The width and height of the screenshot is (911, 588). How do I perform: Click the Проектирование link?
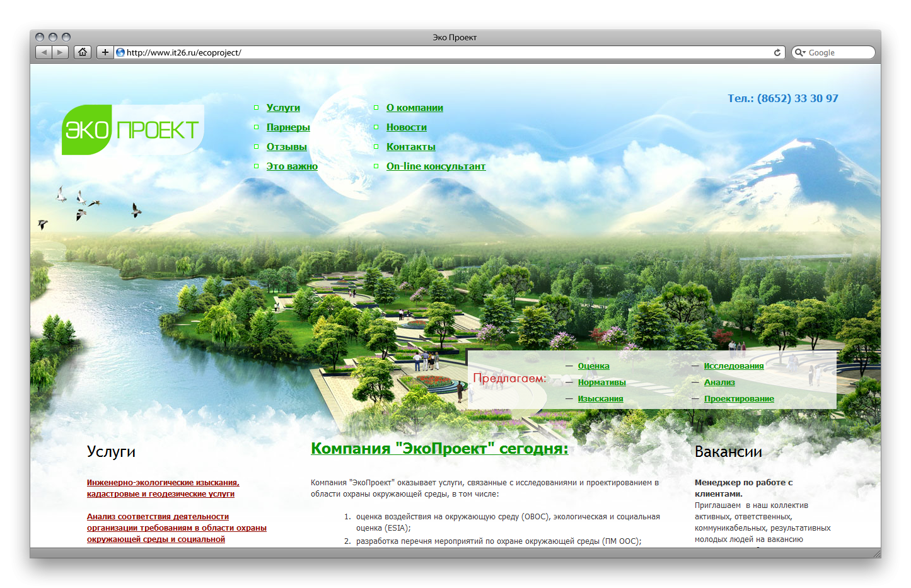click(739, 399)
